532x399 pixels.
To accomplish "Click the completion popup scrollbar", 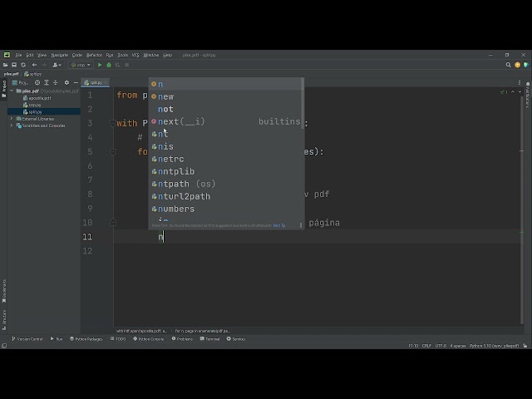I will pos(303,103).
